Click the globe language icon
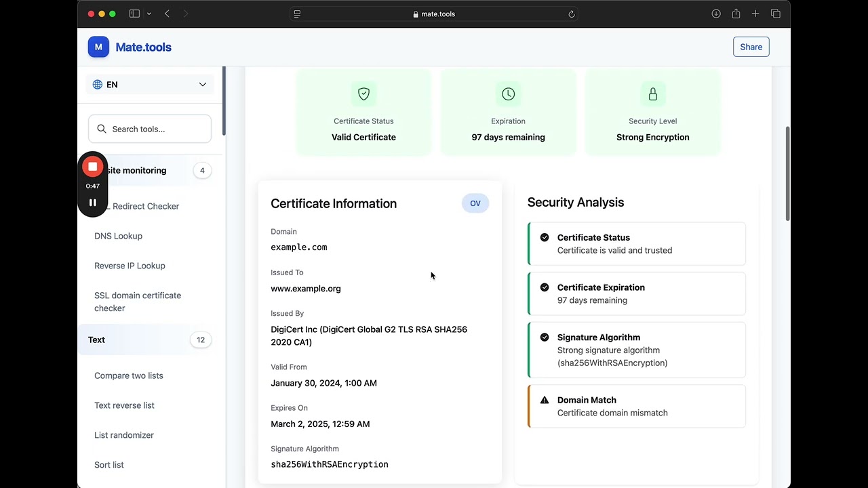The image size is (868, 488). click(98, 85)
